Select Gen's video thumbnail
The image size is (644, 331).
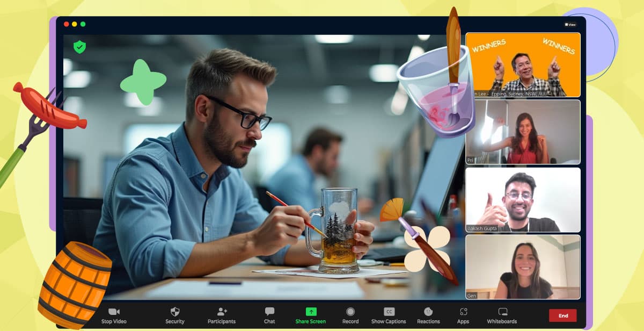(523, 267)
